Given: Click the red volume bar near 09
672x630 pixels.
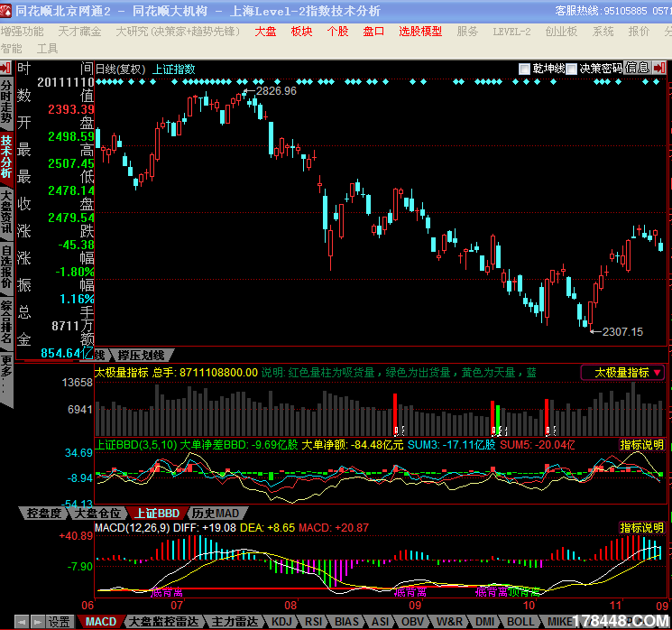Looking at the screenshot, I should pos(395,414).
